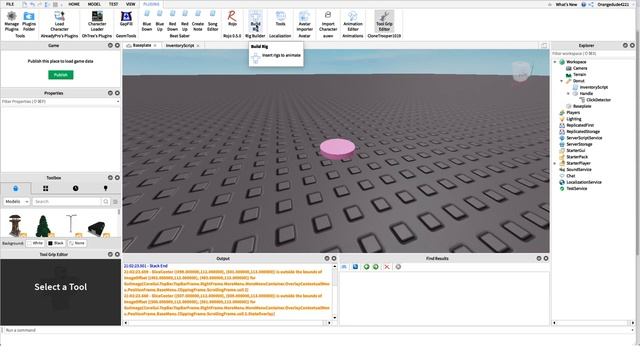Viewport: 640px width, 360px height.
Task: Click the view orientation cube in viewport
Action: coord(521,72)
